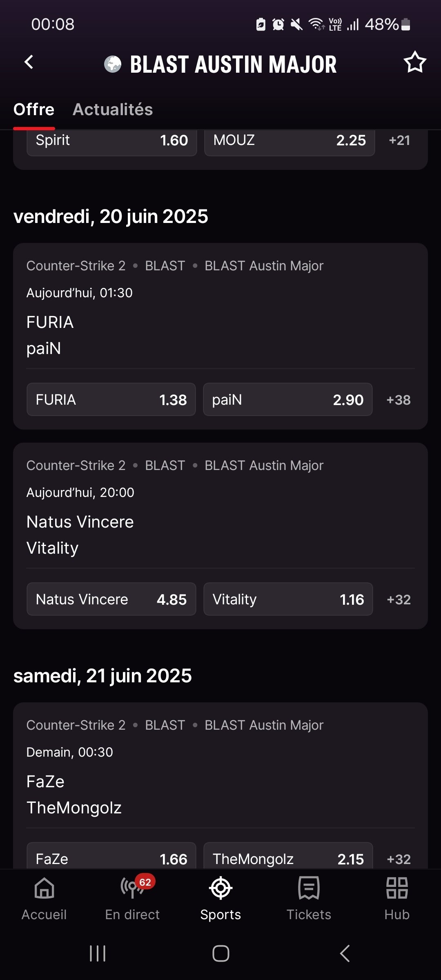Select Vitality odds 1.16
The height and width of the screenshot is (980, 441).
(288, 599)
